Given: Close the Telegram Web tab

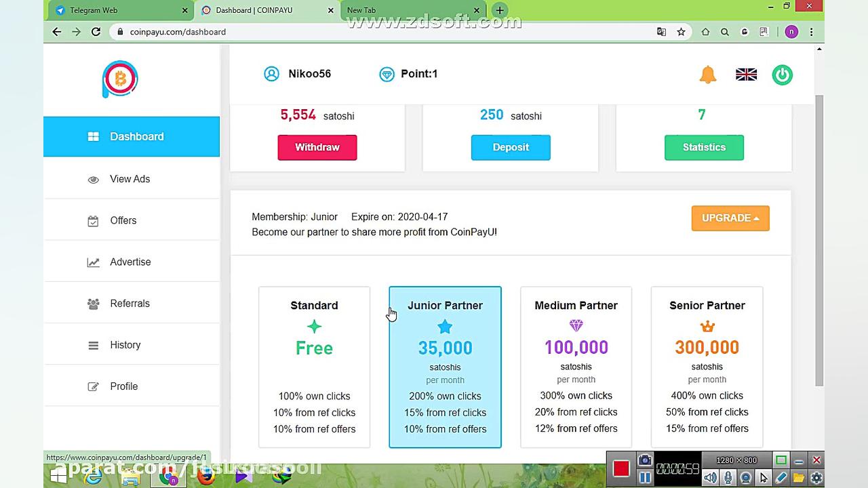Looking at the screenshot, I should coord(185,10).
